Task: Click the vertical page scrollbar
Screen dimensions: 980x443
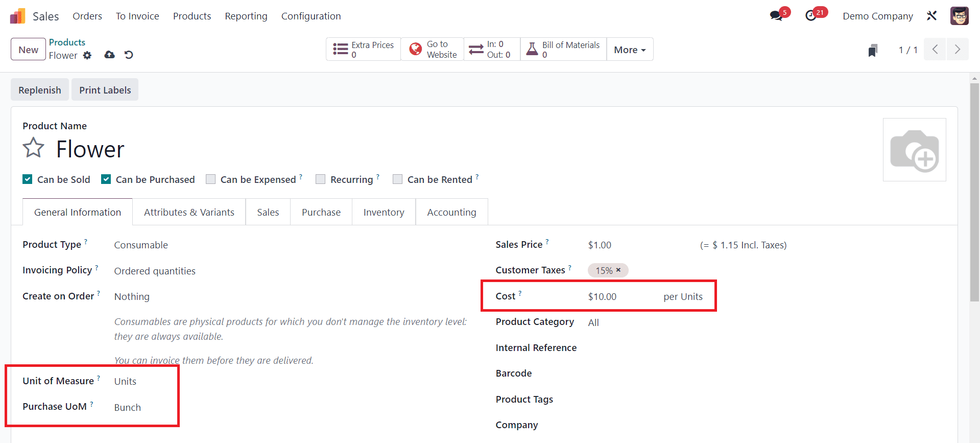Action: pos(974,192)
